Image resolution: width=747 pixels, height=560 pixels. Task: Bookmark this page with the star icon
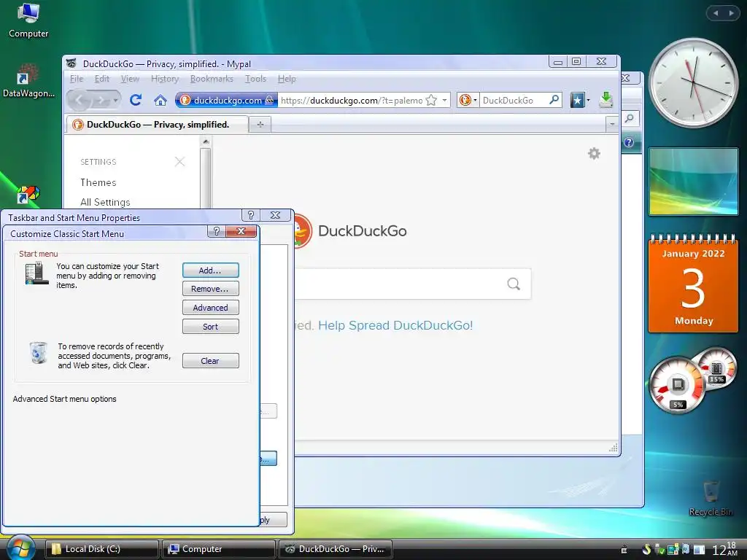tap(431, 100)
